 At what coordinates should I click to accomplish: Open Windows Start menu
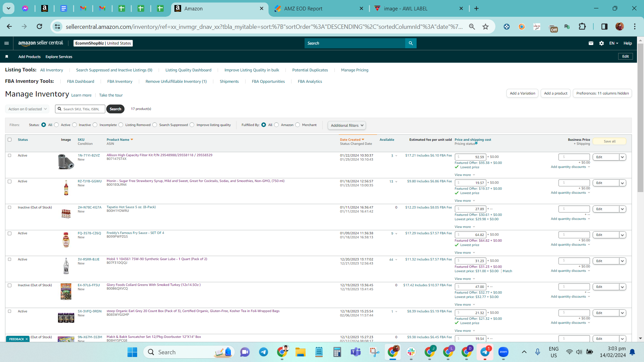pyautogui.click(x=132, y=352)
